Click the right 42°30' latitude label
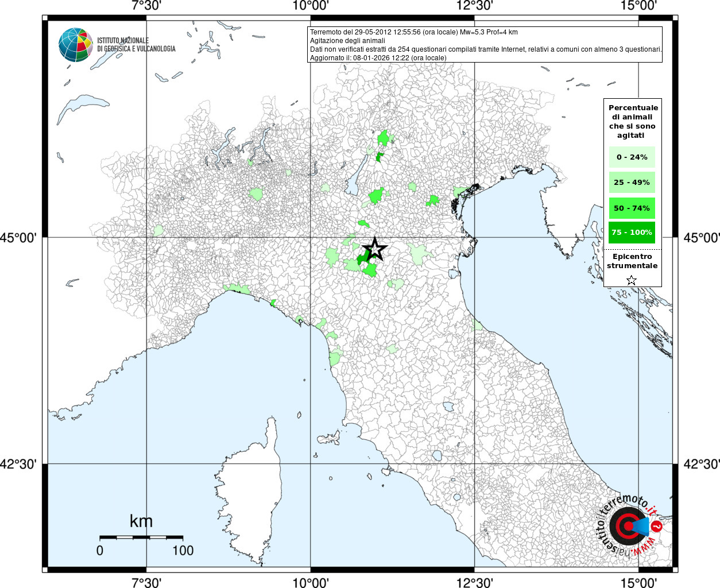This screenshot has width=720, height=588. pos(701,464)
